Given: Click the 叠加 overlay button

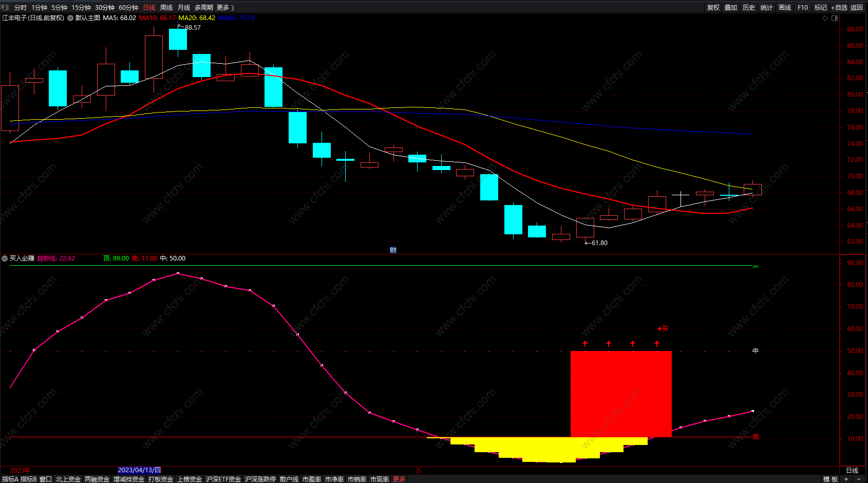Looking at the screenshot, I should pyautogui.click(x=731, y=7).
